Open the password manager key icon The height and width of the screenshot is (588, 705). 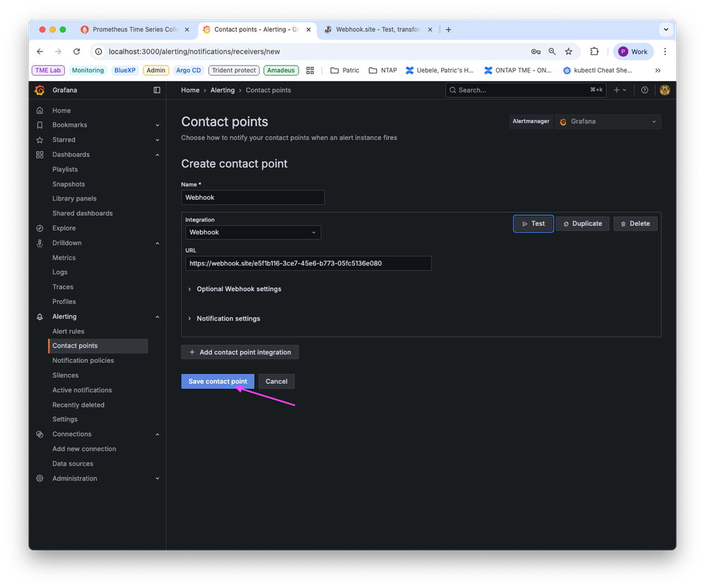click(536, 51)
